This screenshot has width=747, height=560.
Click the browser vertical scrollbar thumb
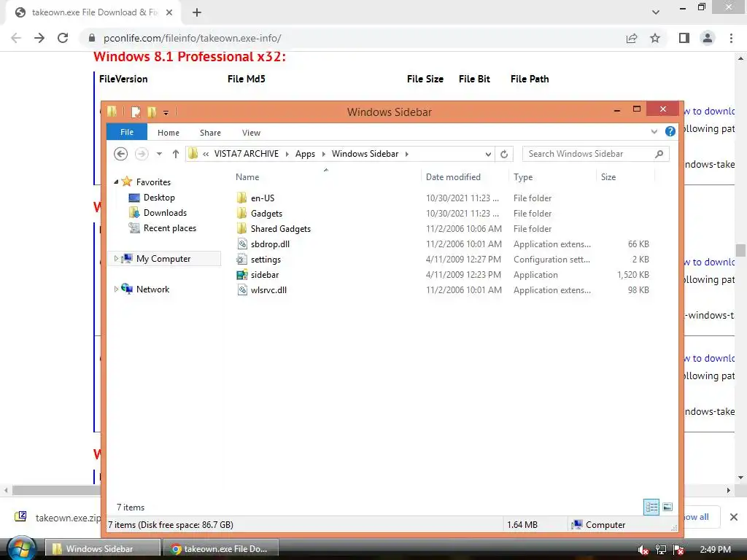740,251
